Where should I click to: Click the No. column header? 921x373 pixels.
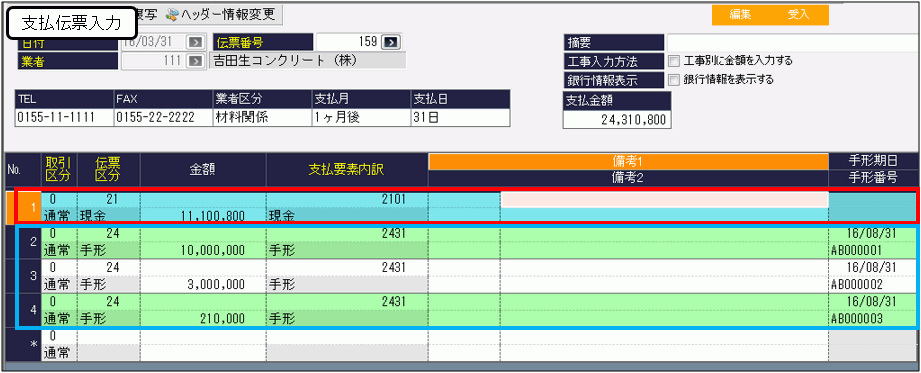tap(23, 170)
